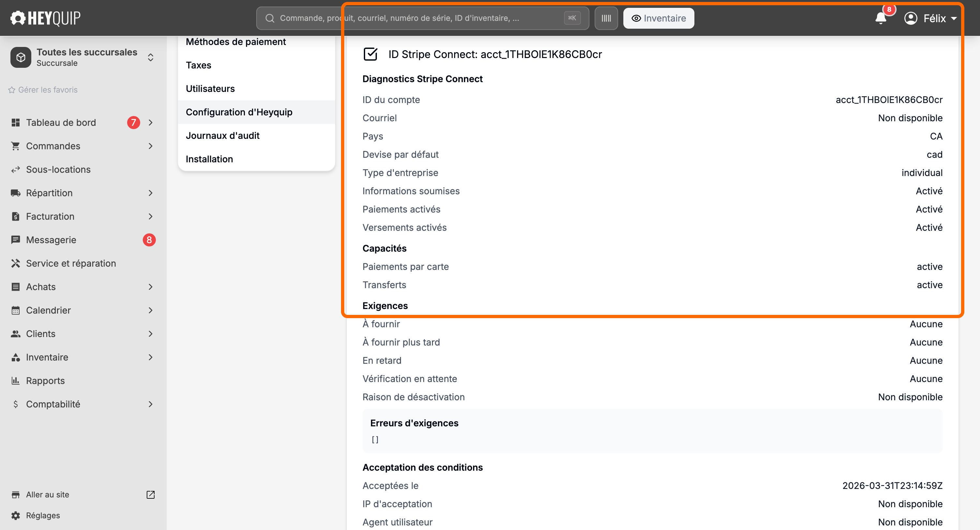Expand the Facturation submenu chevron
The height and width of the screenshot is (530, 980).
151,216
